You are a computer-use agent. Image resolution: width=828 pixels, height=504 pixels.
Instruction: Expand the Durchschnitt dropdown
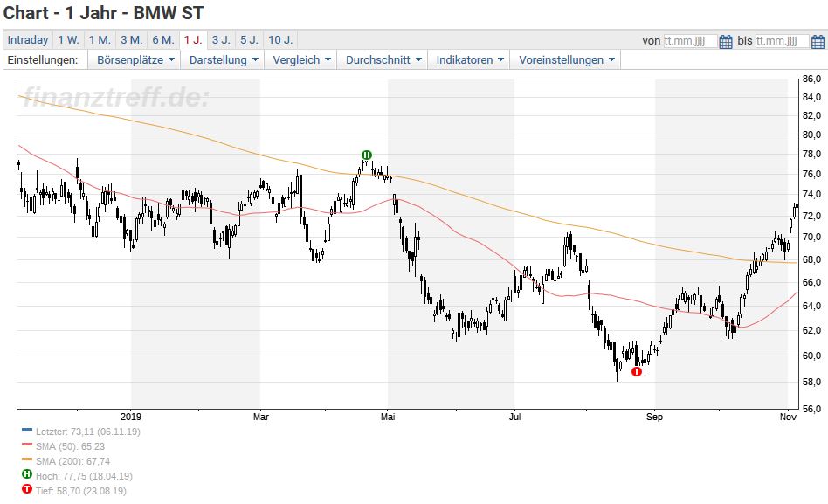tap(383, 60)
